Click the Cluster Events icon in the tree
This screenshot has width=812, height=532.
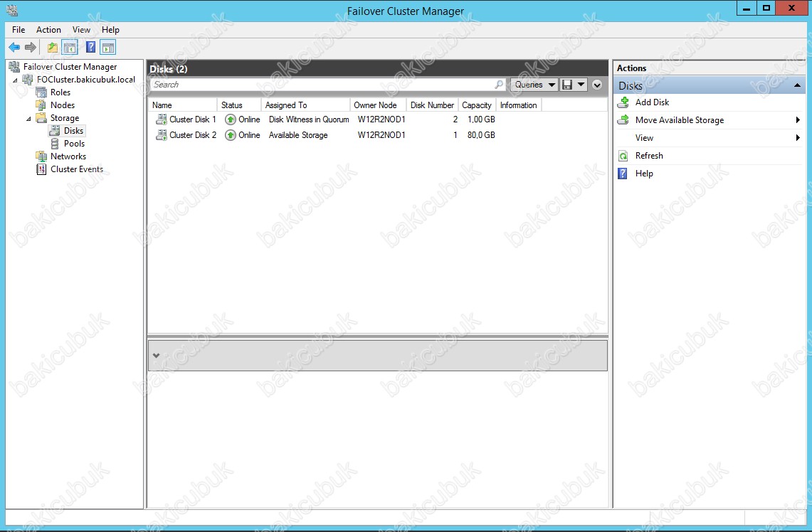coord(41,169)
